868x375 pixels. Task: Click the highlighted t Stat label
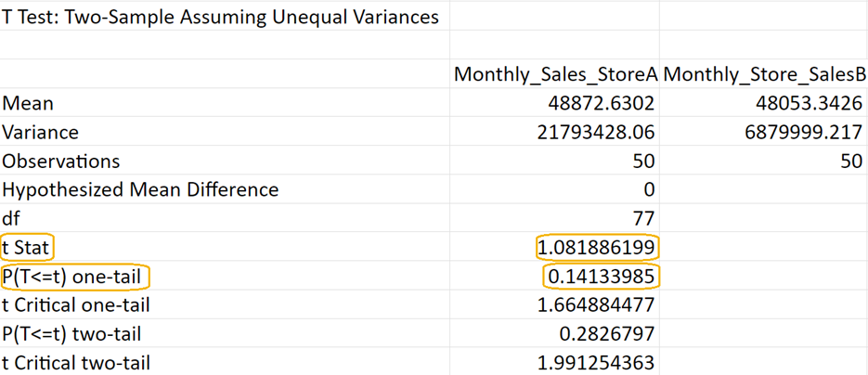[26, 247]
